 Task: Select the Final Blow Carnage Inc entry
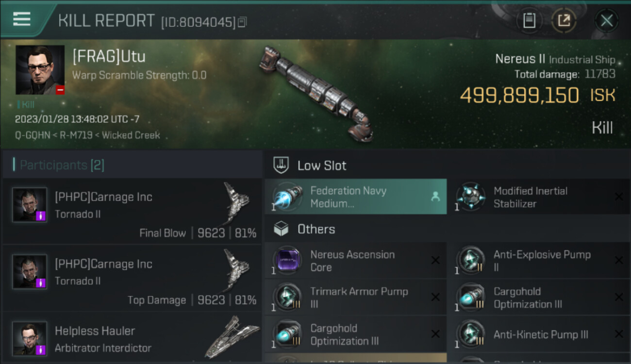point(132,211)
